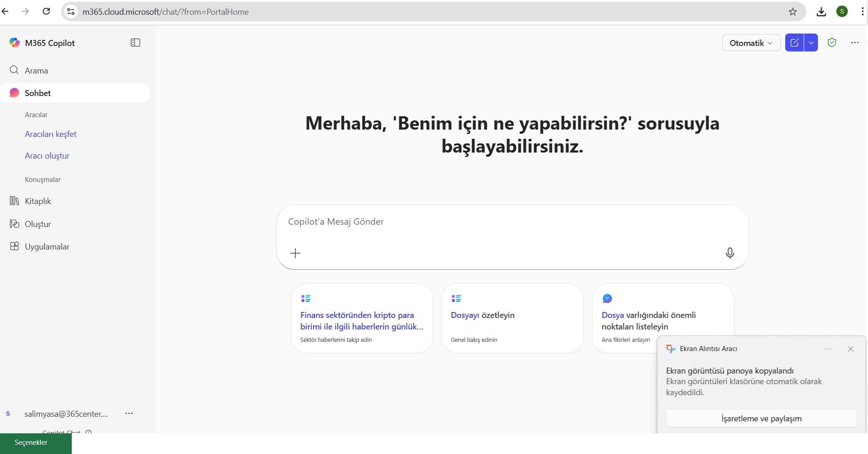Focus the Copilot'a Mesaj Gönder field
Screen dimensions: 868x454
click(x=512, y=222)
